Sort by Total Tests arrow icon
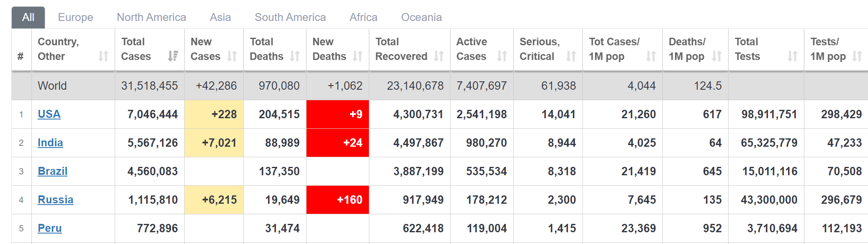The height and width of the screenshot is (244, 868). [792, 56]
